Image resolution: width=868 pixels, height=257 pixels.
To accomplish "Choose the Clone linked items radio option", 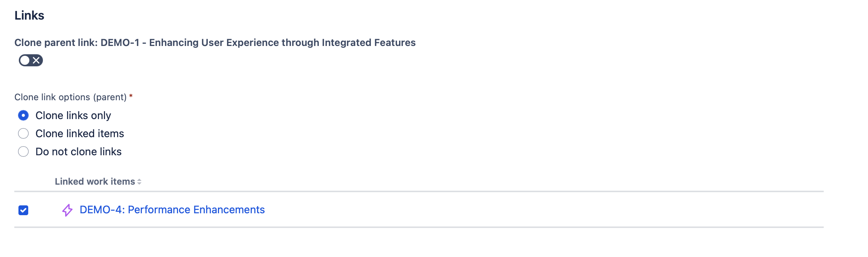I will click(x=23, y=133).
